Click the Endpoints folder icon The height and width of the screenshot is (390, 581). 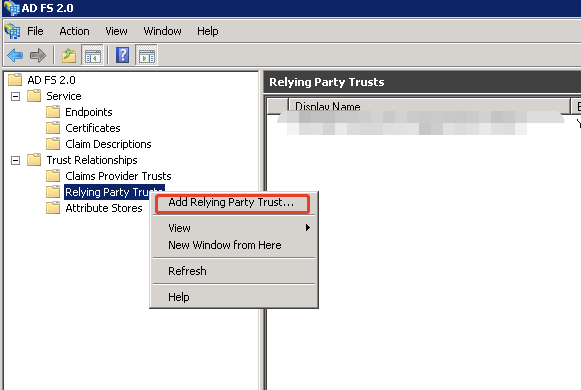[x=53, y=111]
